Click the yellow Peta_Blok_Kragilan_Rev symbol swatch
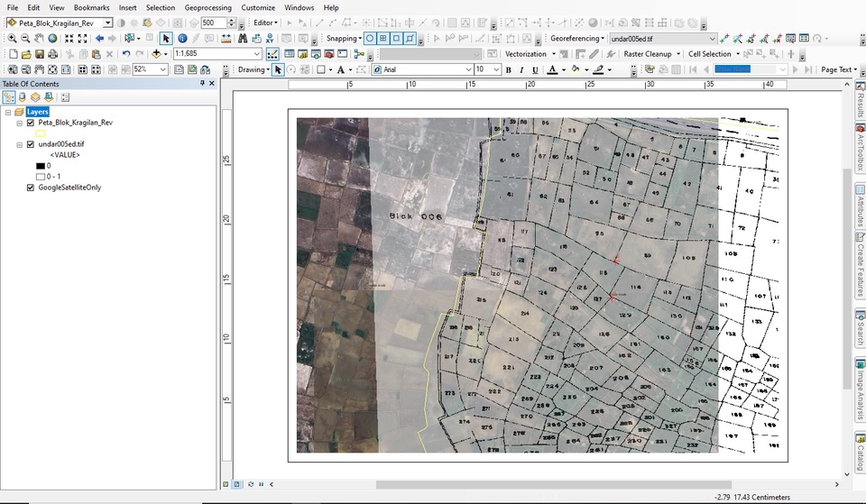 pos(41,133)
